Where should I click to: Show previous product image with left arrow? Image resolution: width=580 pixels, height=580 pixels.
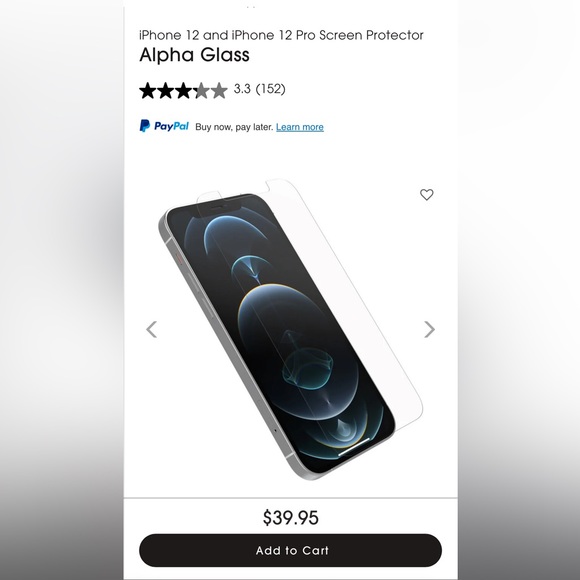(152, 329)
